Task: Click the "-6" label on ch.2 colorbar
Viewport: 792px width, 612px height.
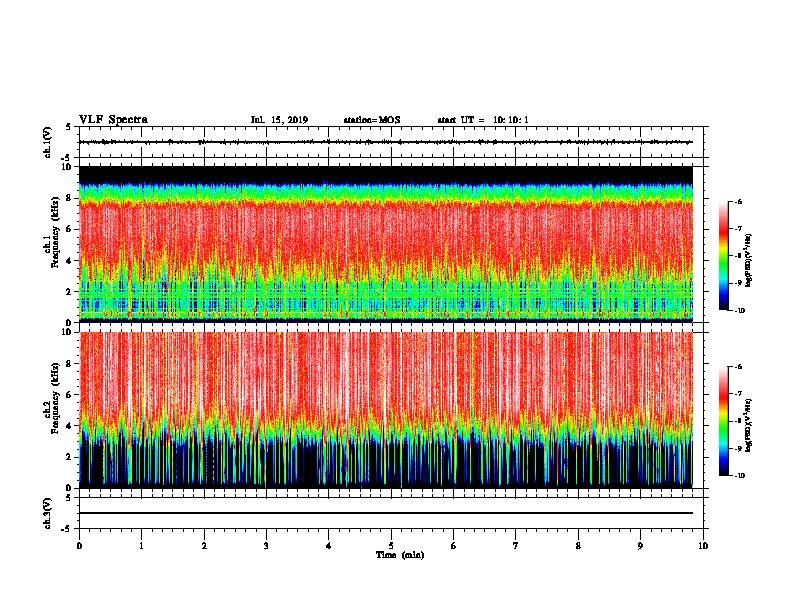Action: [738, 367]
